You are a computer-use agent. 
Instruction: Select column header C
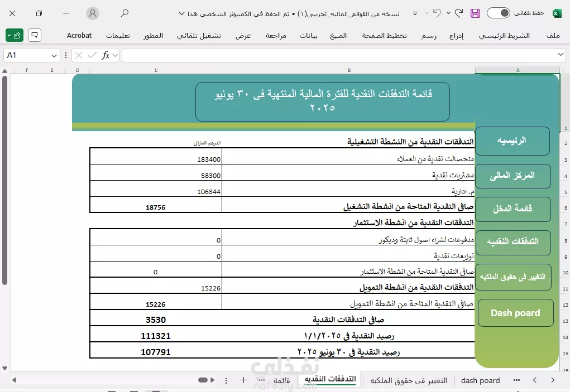[x=156, y=70]
